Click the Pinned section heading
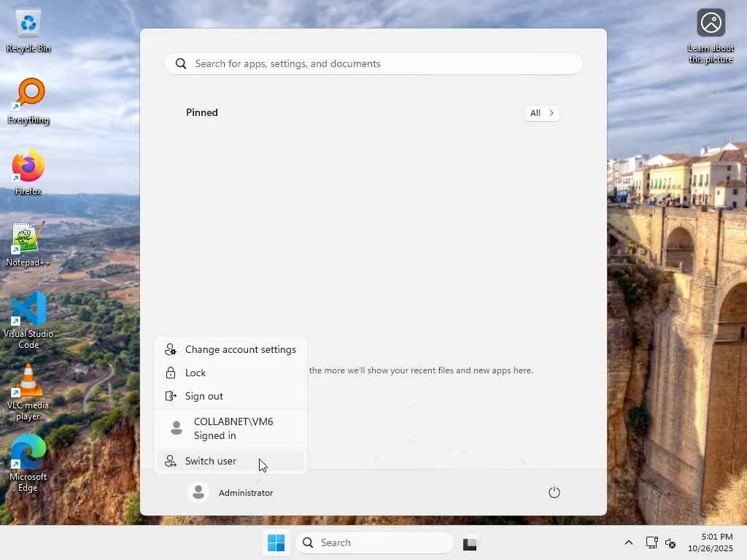Image resolution: width=747 pixels, height=560 pixels. (202, 112)
